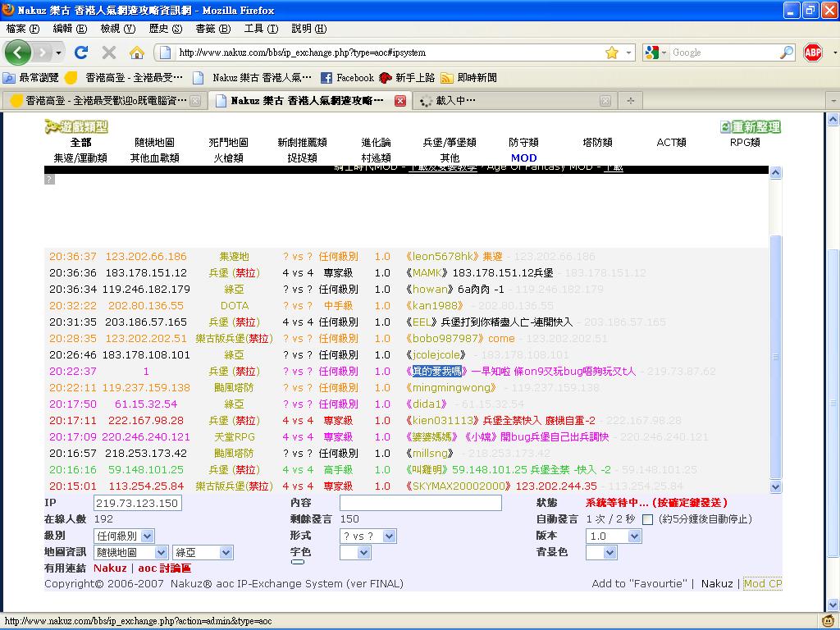This screenshot has height=630, width=840.
Task: Toggle the 自動發言 checkbox
Action: 647,519
